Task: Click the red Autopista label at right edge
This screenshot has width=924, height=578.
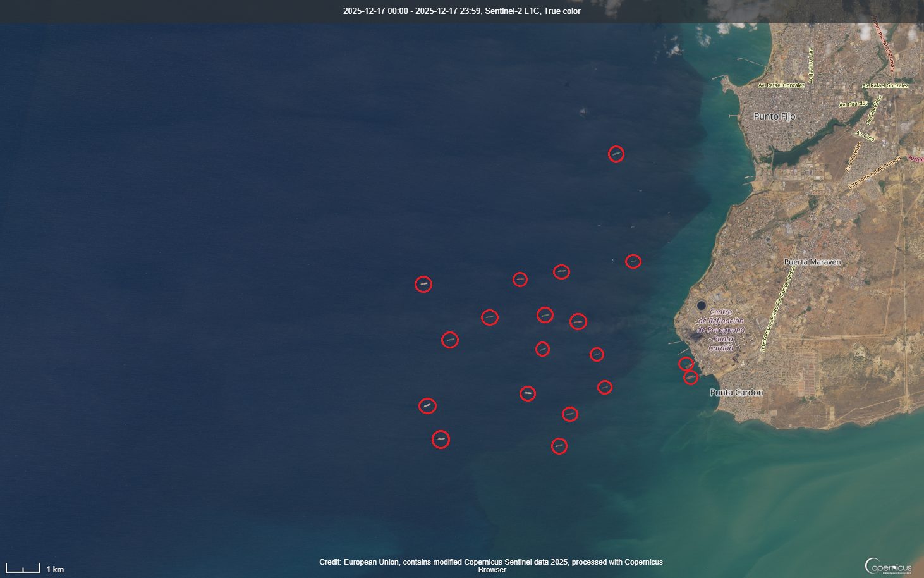Action: [x=916, y=158]
